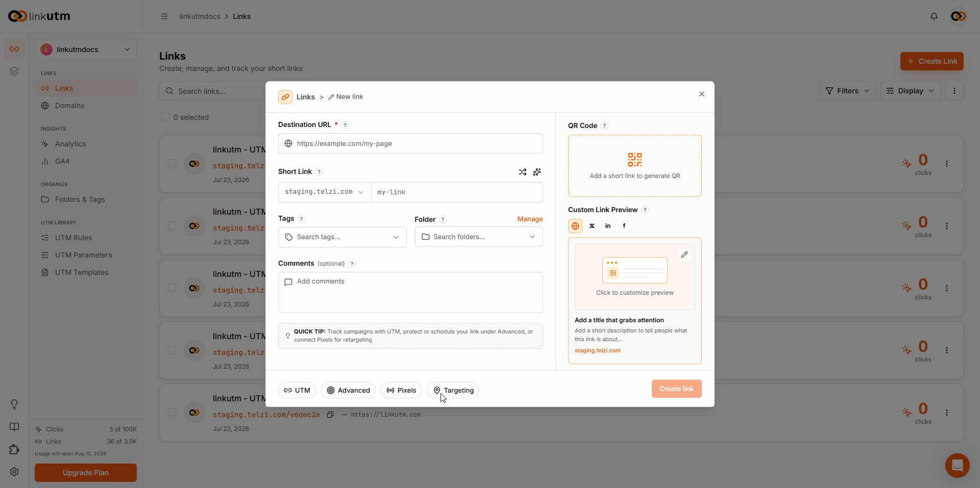The image size is (980, 488).
Task: Click the Folder help icon
Action: 443,219
